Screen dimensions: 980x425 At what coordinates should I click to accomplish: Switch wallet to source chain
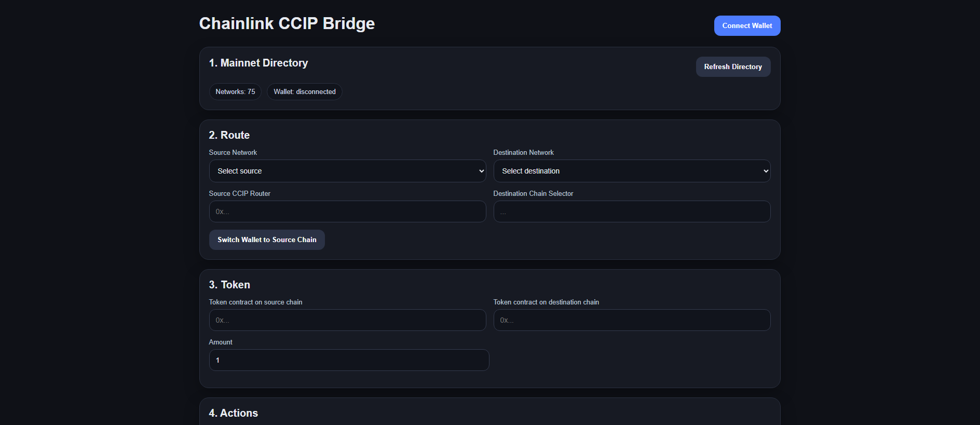pos(267,240)
